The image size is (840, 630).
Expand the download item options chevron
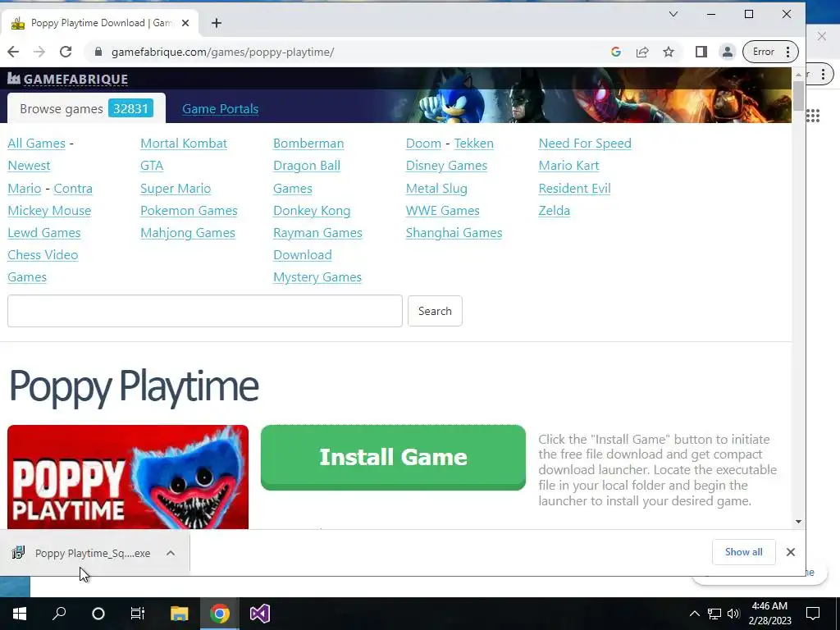click(171, 553)
